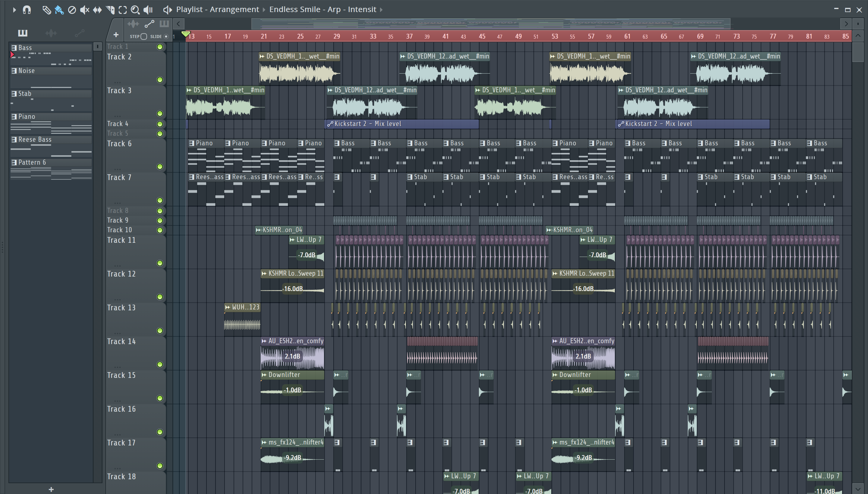The height and width of the screenshot is (494, 868).
Task: Click the speaker icon before Playlist title
Action: (x=167, y=10)
